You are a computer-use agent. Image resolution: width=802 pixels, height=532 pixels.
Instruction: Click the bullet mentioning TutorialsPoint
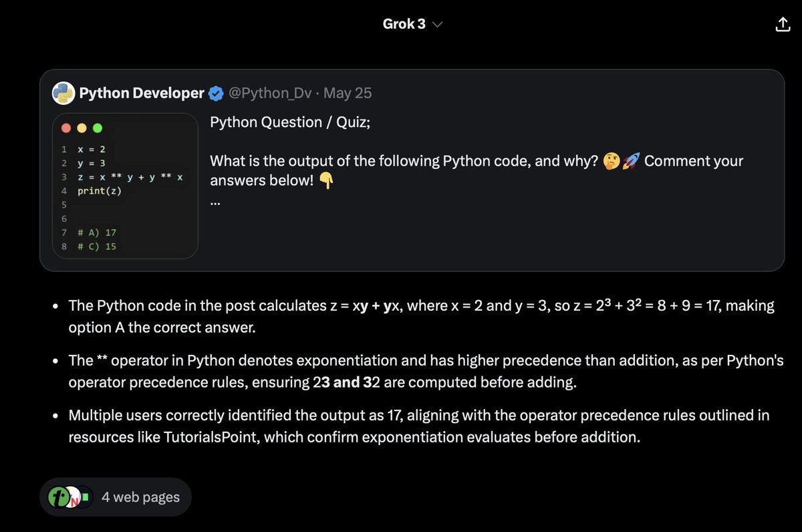(418, 426)
